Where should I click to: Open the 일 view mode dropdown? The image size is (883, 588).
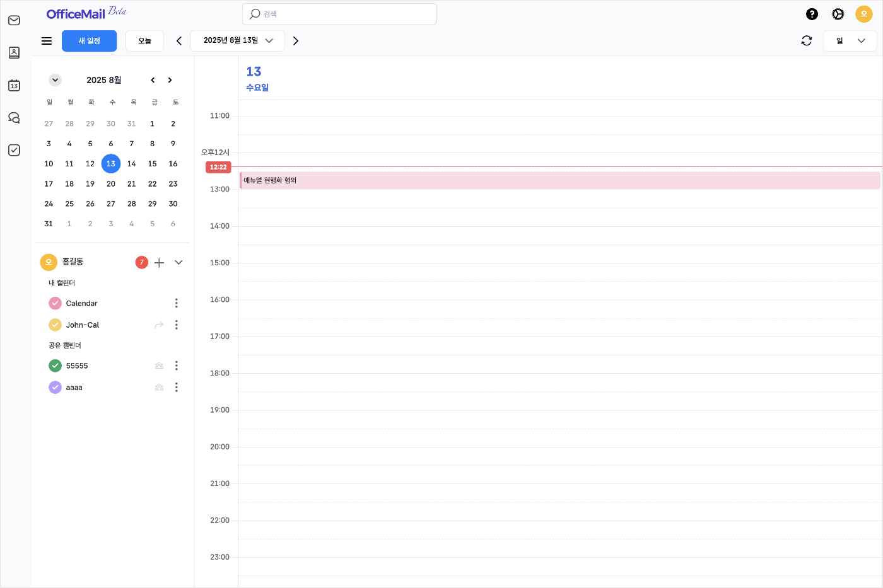[850, 40]
